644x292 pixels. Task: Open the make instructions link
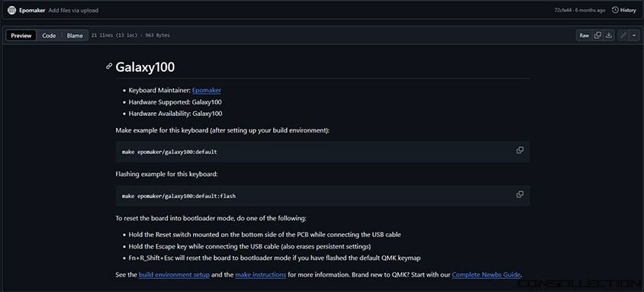260,274
